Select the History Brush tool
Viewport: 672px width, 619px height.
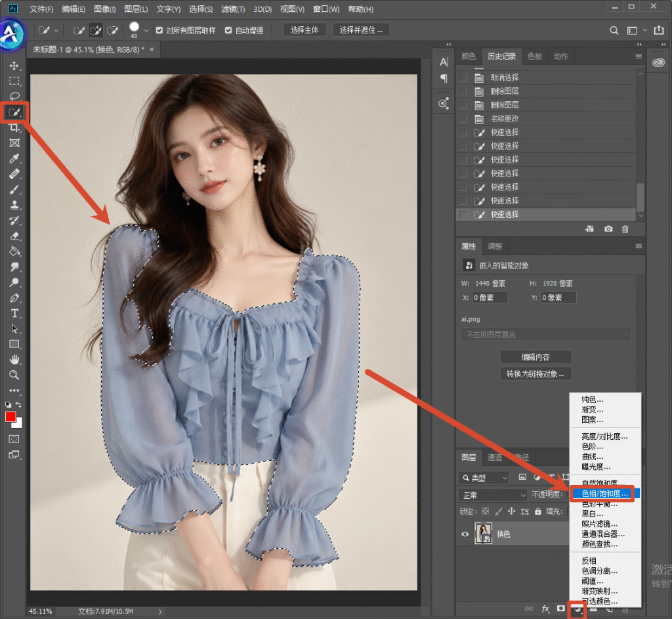tap(14, 221)
